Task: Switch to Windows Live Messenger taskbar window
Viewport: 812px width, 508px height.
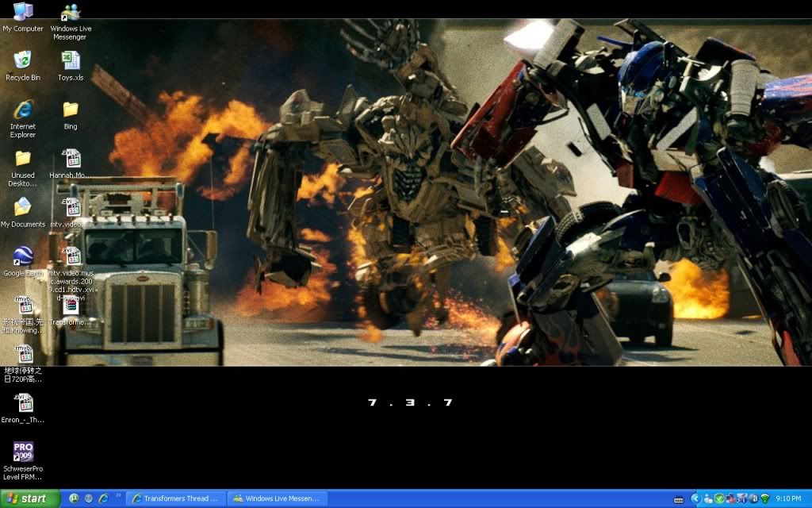Action: pyautogui.click(x=277, y=498)
